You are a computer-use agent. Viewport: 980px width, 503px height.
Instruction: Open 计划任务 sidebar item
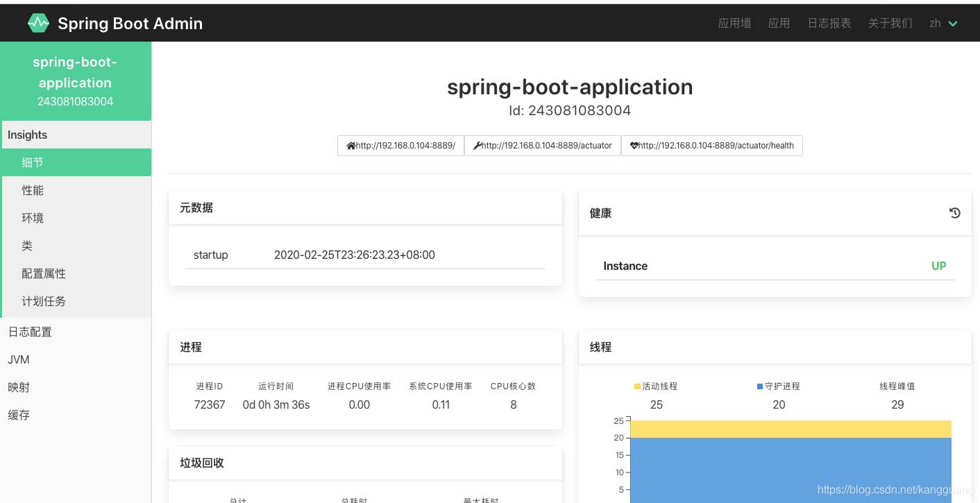44,301
